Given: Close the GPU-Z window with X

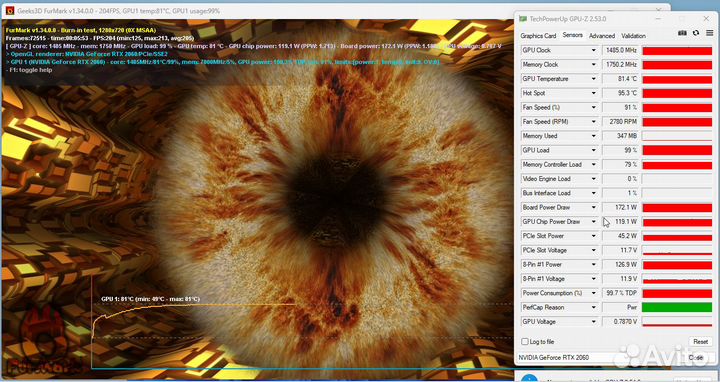Looking at the screenshot, I should click(x=706, y=19).
